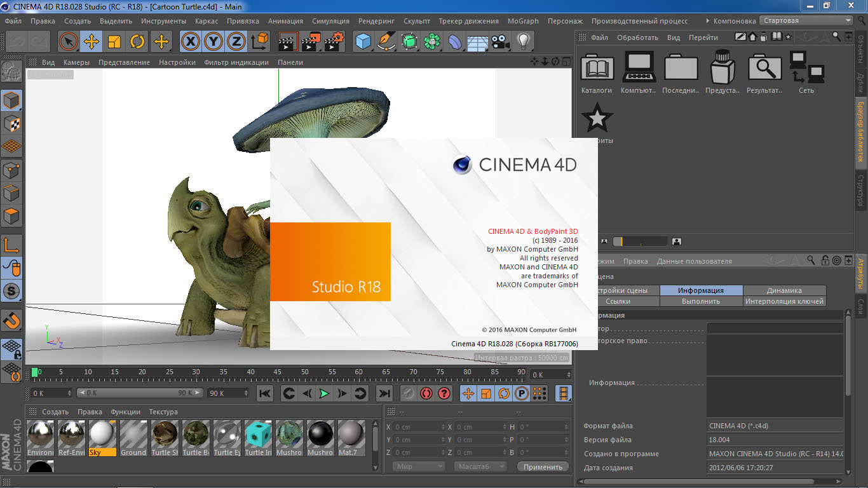Go to end of animation
Screen dimensions: 868x488
coord(384,393)
